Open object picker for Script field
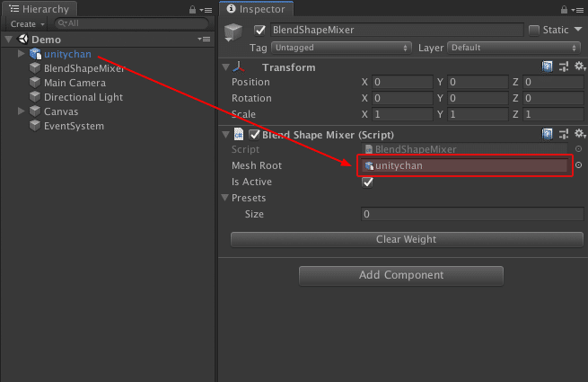The width and height of the screenshot is (588, 382). tap(579, 148)
